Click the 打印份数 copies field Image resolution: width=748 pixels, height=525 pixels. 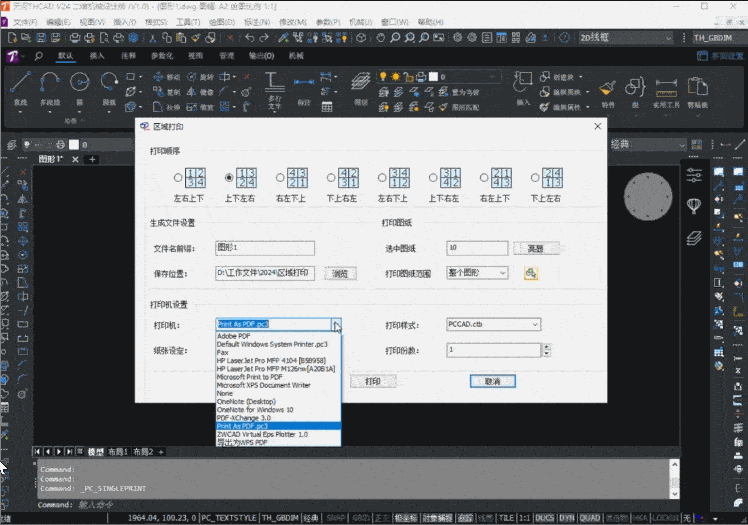coord(493,350)
